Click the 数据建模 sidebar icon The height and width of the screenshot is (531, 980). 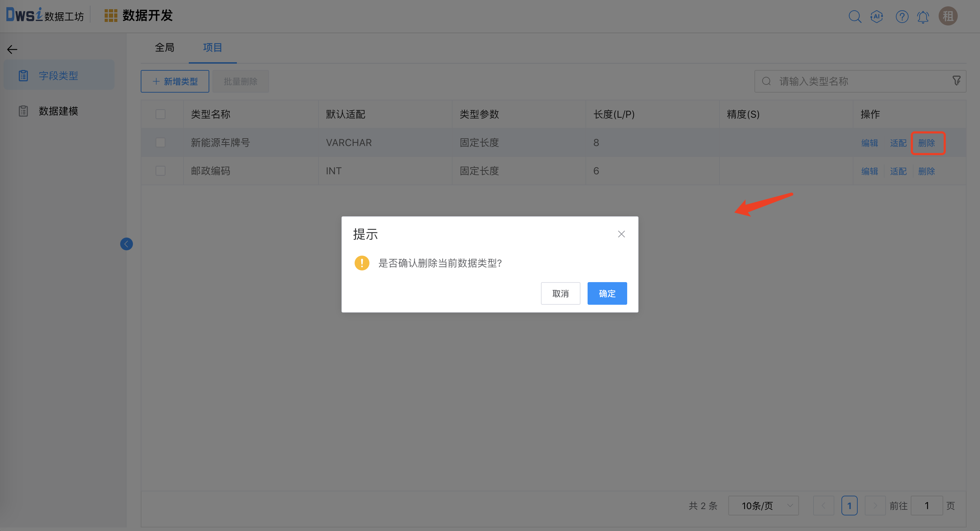point(24,111)
